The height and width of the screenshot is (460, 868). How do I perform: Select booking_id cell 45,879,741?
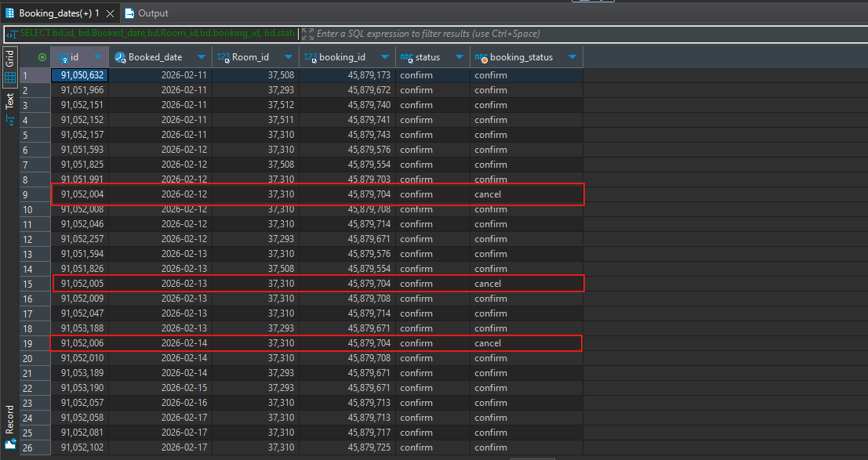pyautogui.click(x=347, y=120)
